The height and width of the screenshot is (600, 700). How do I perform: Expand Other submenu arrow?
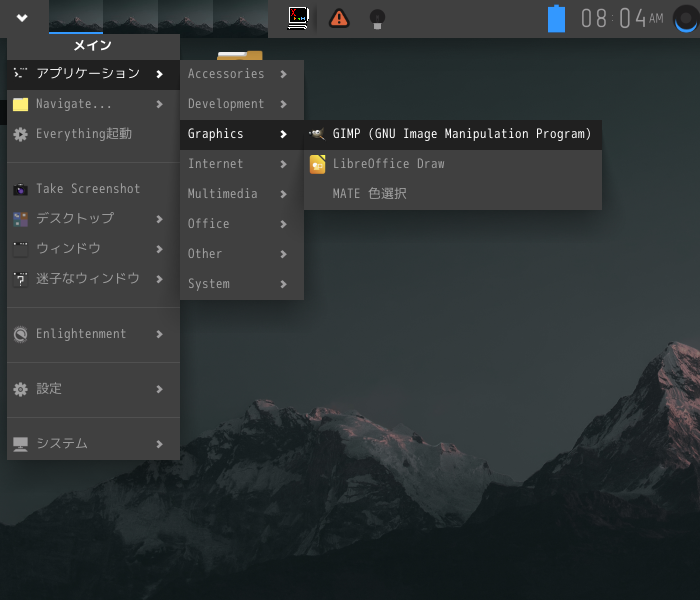(283, 254)
